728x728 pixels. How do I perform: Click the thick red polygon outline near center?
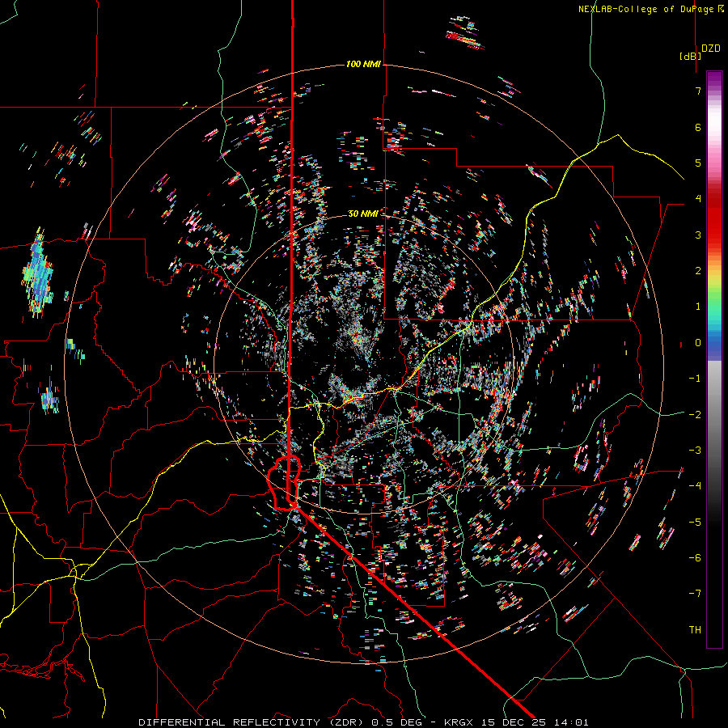pos(283,483)
